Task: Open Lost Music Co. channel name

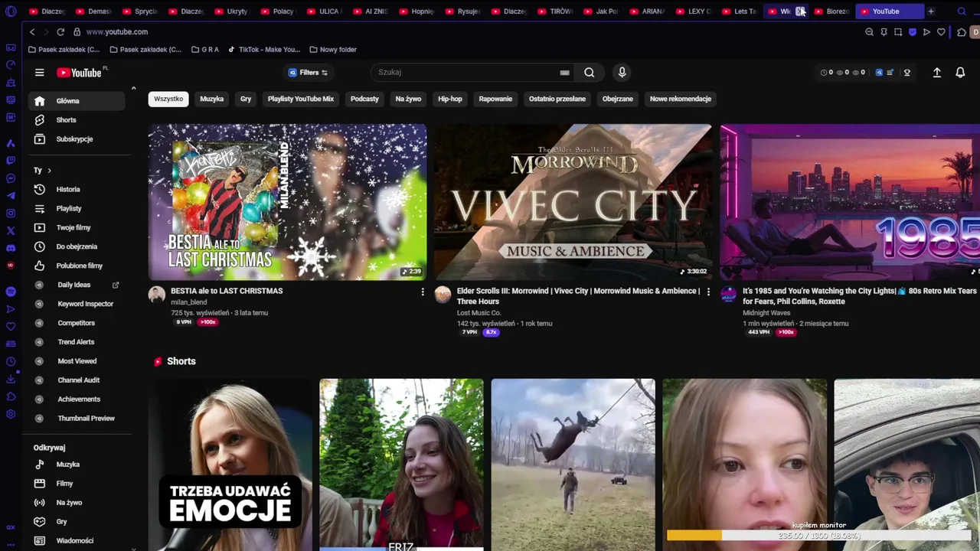Action: click(x=479, y=312)
